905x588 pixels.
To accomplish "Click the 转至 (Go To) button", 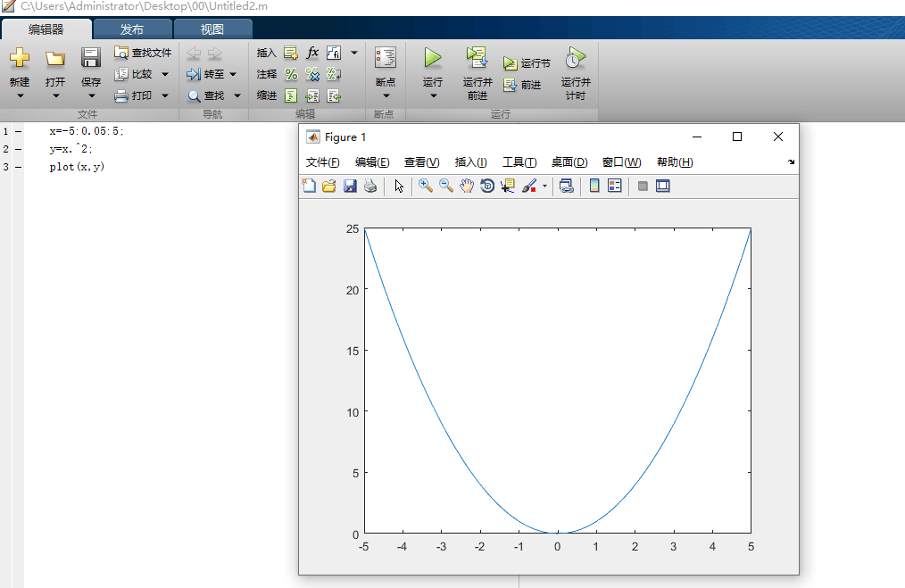I will 205,74.
